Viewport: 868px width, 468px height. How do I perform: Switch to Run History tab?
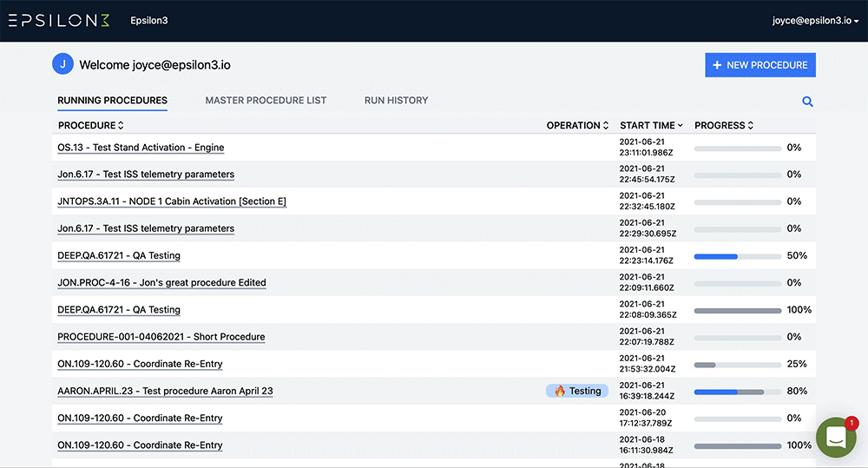pos(396,101)
